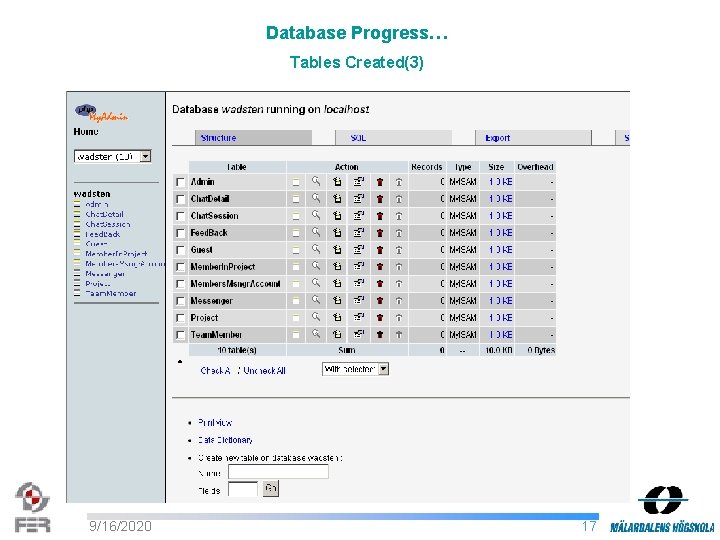The height and width of the screenshot is (540, 720).
Task: Click the 10.0 KB total size cell
Action: point(497,350)
